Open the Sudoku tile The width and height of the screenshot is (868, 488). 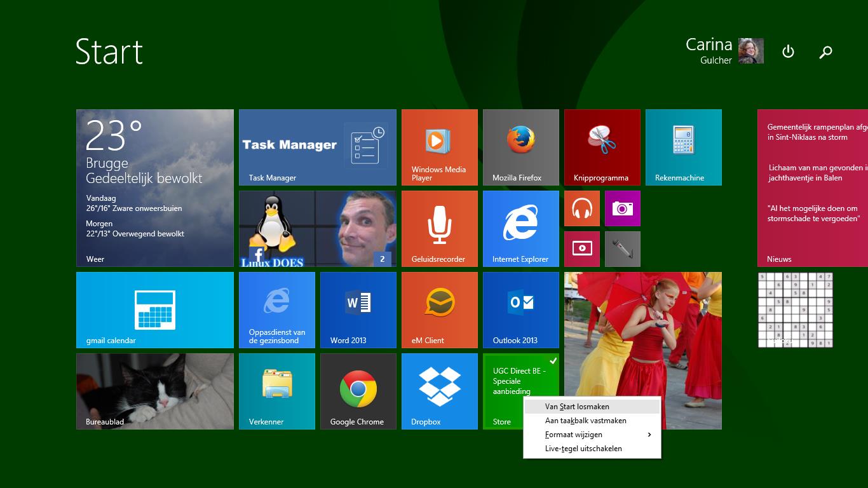click(796, 310)
